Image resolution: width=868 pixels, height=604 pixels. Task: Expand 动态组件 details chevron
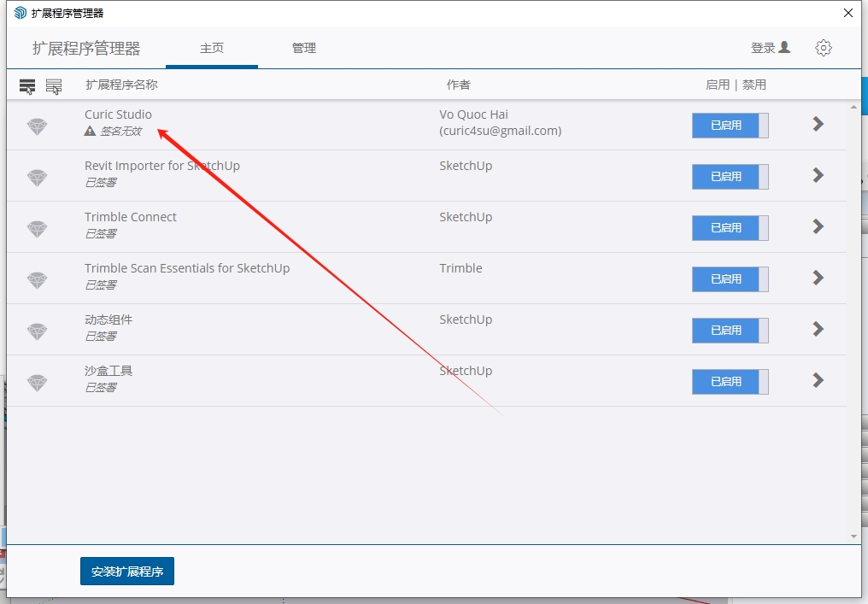(818, 329)
